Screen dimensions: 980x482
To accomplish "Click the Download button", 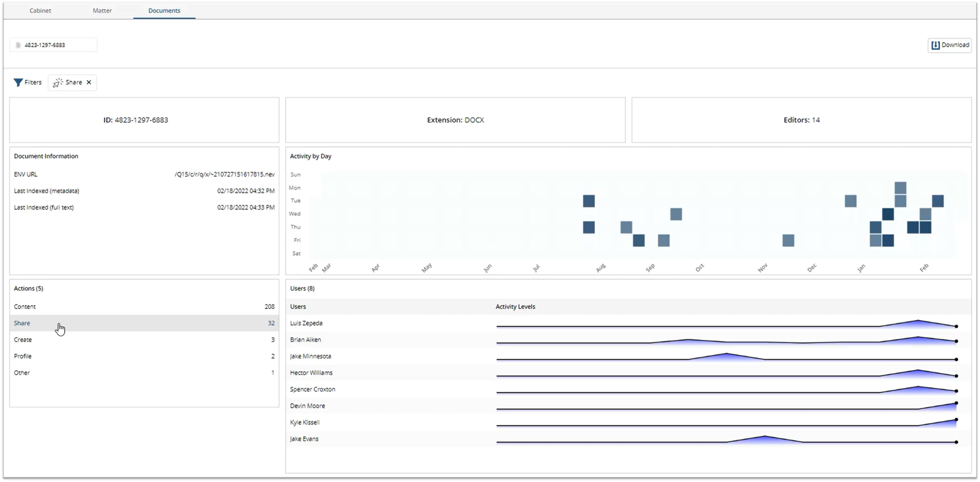I will 950,45.
